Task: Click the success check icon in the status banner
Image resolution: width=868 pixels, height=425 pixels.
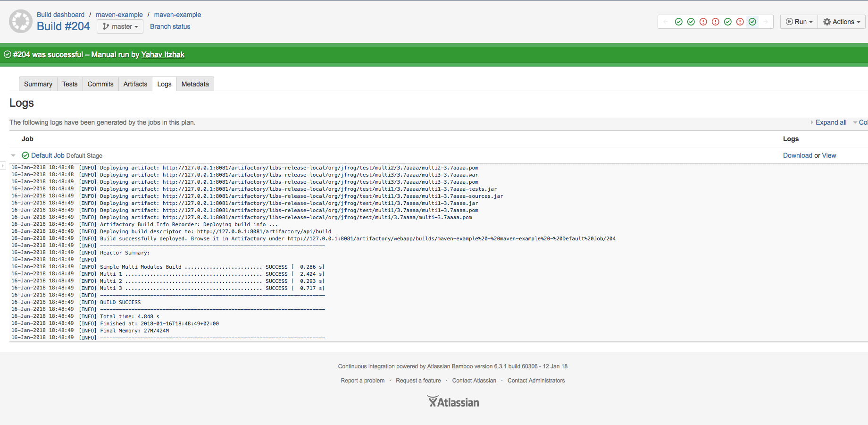Action: 8,54
